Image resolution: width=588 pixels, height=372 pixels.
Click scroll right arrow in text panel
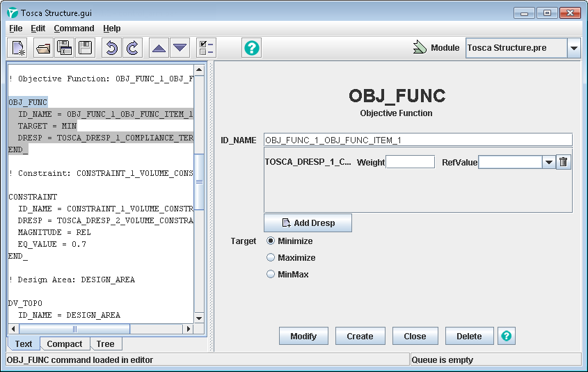[189, 329]
